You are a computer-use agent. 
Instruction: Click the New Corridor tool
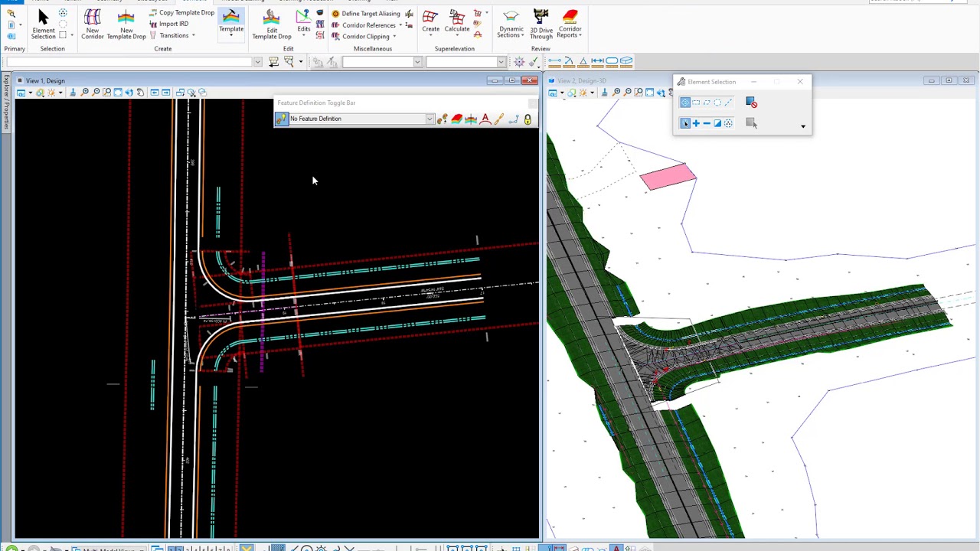pos(92,24)
